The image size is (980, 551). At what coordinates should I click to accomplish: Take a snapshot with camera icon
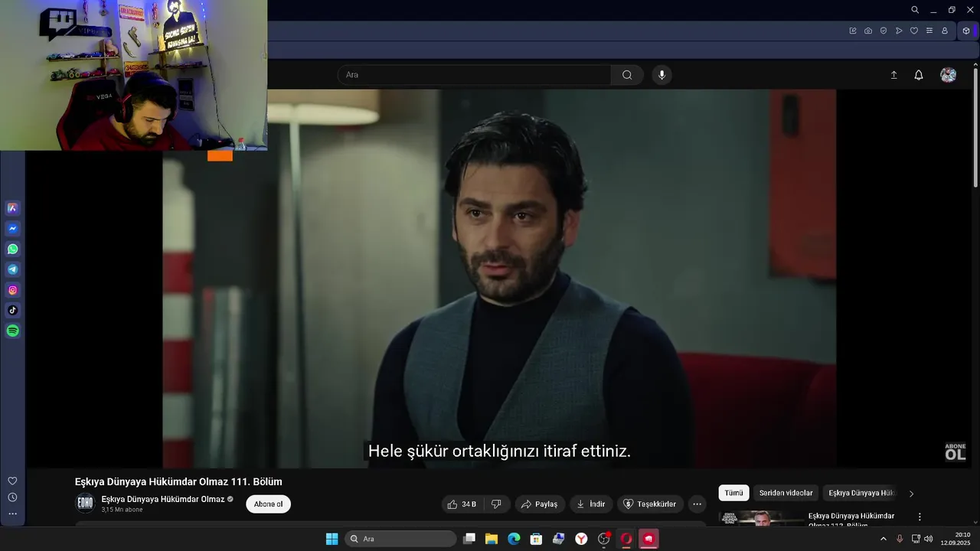point(868,31)
